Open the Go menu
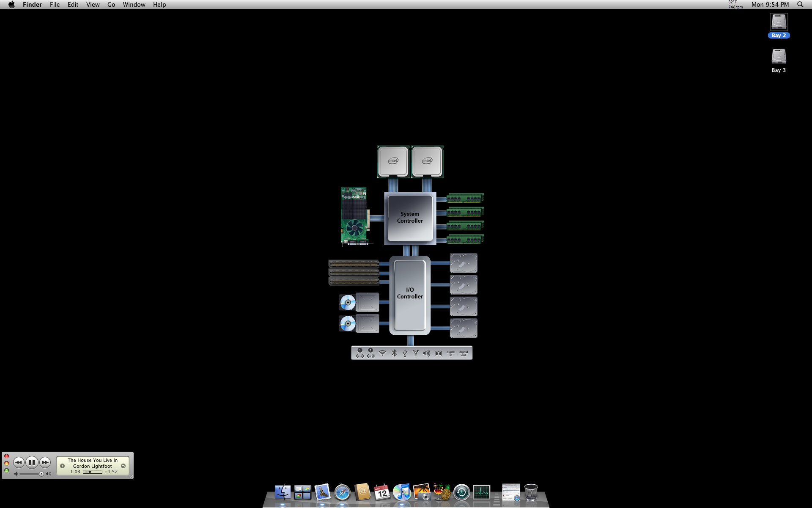 coord(111,5)
